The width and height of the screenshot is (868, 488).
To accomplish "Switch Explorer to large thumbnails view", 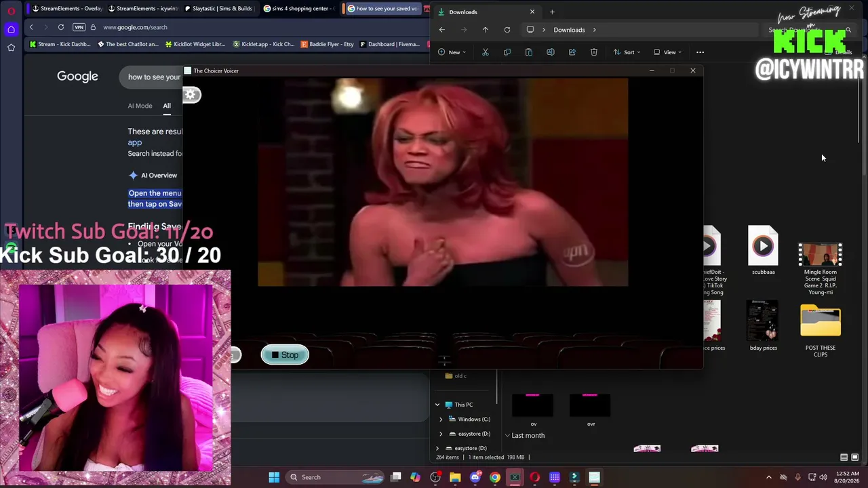I will pyautogui.click(x=854, y=457).
